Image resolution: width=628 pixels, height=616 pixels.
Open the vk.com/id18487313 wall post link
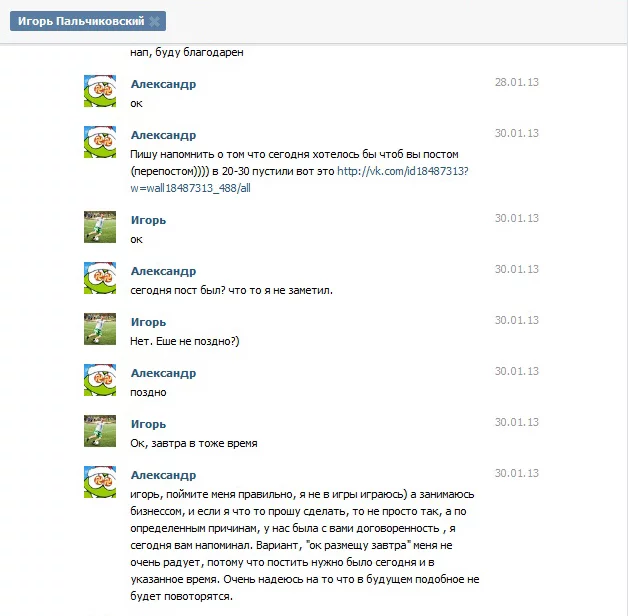(299, 179)
